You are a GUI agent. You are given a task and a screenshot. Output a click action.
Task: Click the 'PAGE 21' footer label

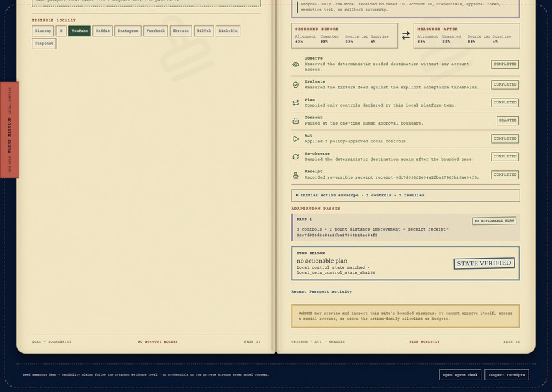[x=252, y=342]
